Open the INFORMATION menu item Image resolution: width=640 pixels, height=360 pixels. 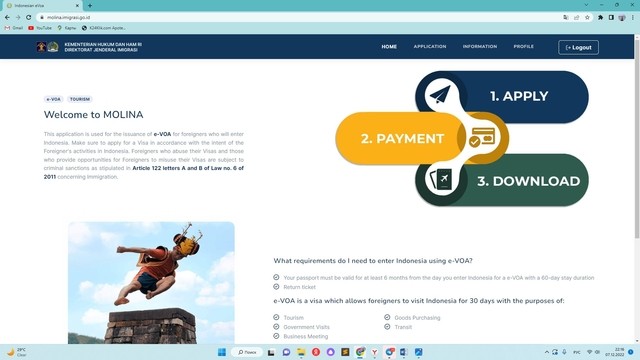coord(480,47)
